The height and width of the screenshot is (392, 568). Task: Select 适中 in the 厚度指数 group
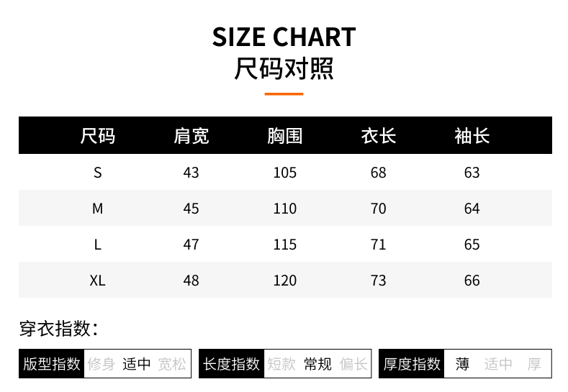tap(498, 364)
